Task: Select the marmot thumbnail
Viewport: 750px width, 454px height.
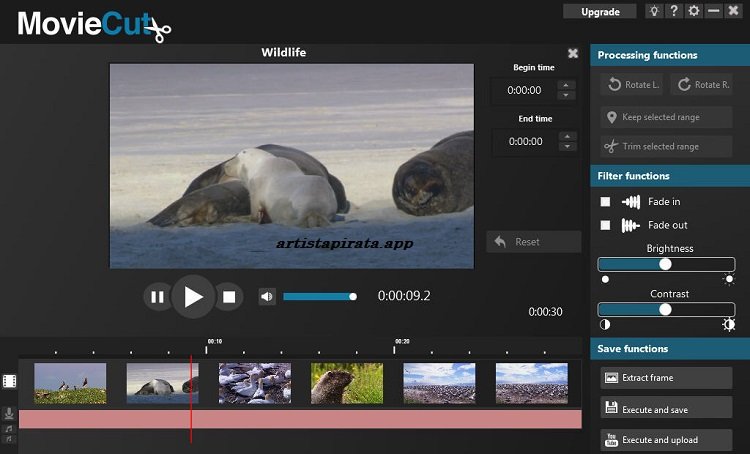Action: click(x=347, y=383)
